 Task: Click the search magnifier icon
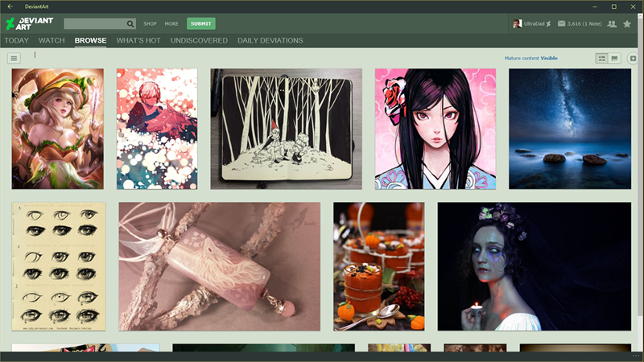coord(130,24)
